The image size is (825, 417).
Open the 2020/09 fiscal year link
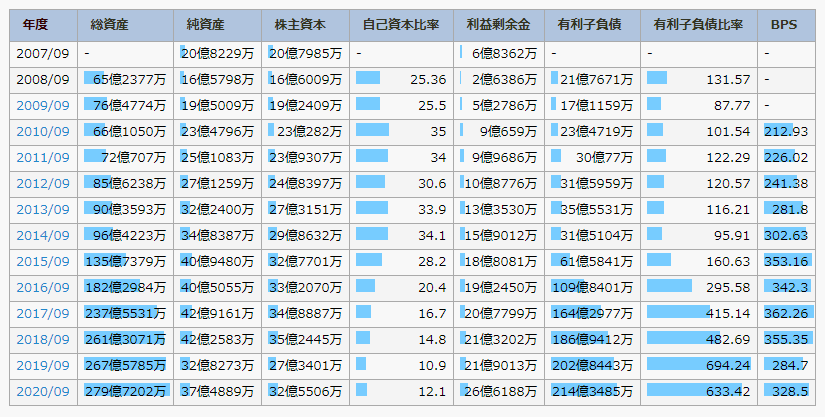(x=43, y=392)
